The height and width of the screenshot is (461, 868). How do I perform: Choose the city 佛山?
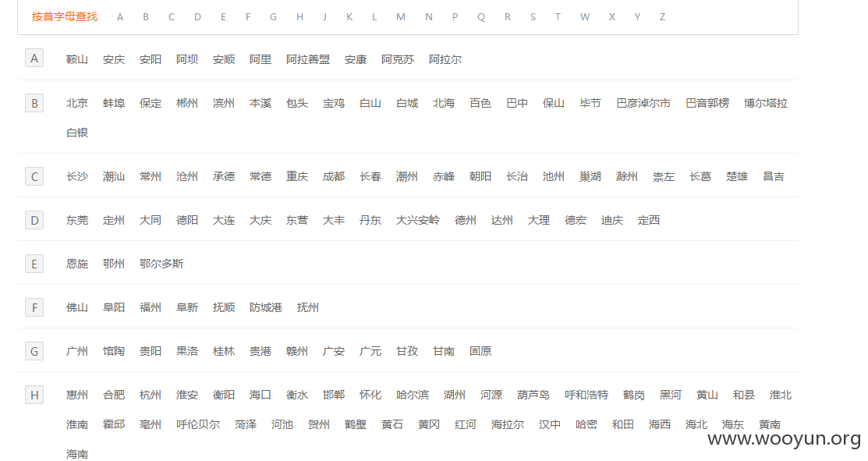(77, 307)
